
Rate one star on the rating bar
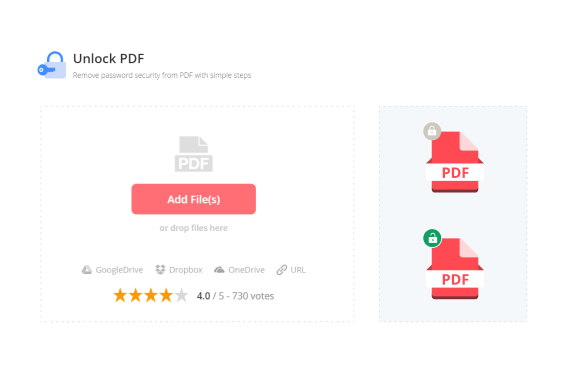click(x=120, y=295)
